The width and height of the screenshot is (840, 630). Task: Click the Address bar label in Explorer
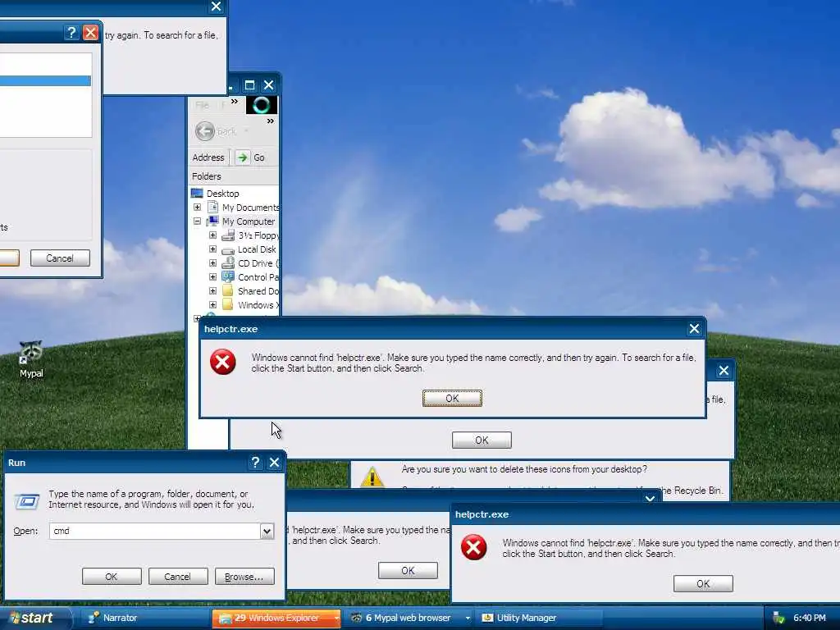[208, 157]
